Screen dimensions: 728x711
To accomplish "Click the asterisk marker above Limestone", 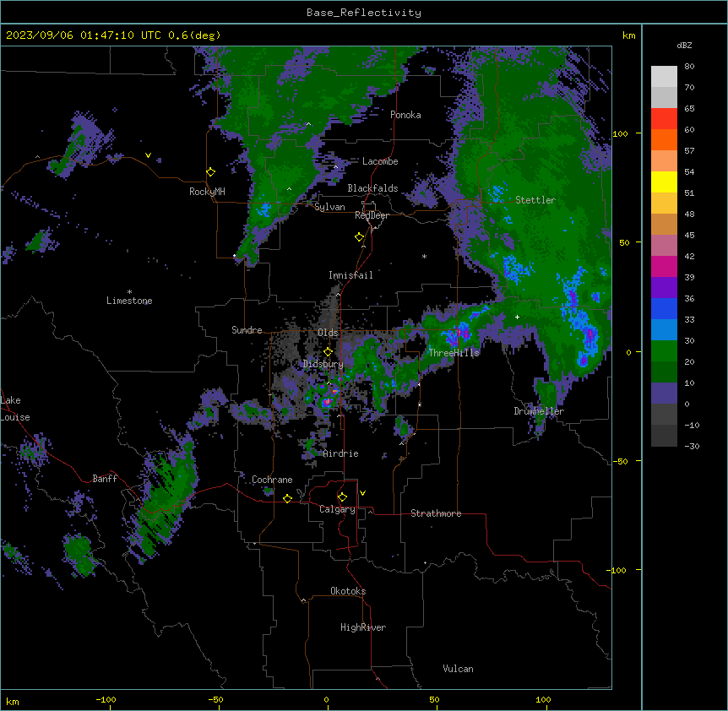I will point(129,292).
